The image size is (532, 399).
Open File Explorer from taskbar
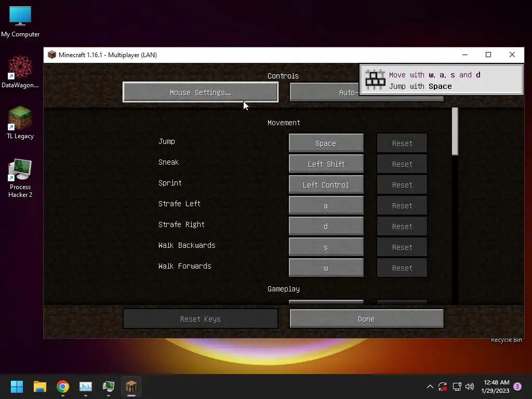click(39, 387)
